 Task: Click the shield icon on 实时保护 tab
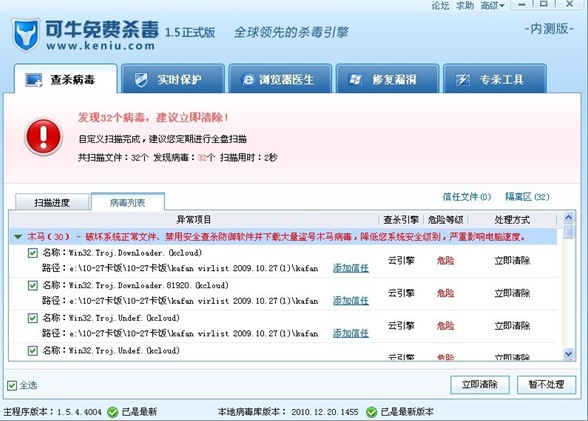(141, 80)
